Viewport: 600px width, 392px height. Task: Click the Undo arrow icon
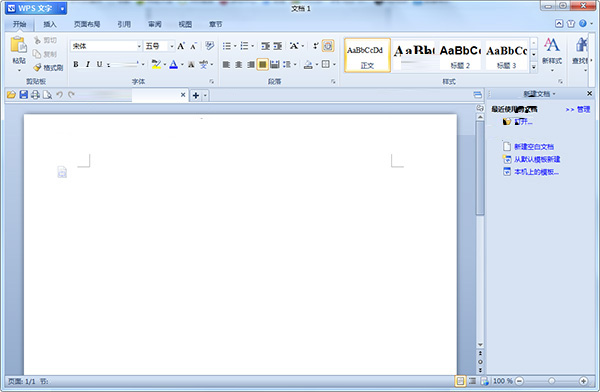click(59, 95)
